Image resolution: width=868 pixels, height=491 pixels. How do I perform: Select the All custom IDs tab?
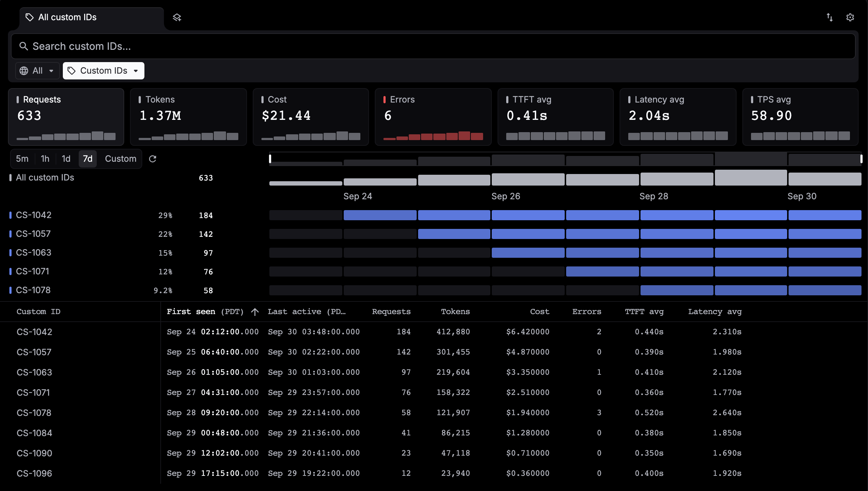pyautogui.click(x=92, y=17)
